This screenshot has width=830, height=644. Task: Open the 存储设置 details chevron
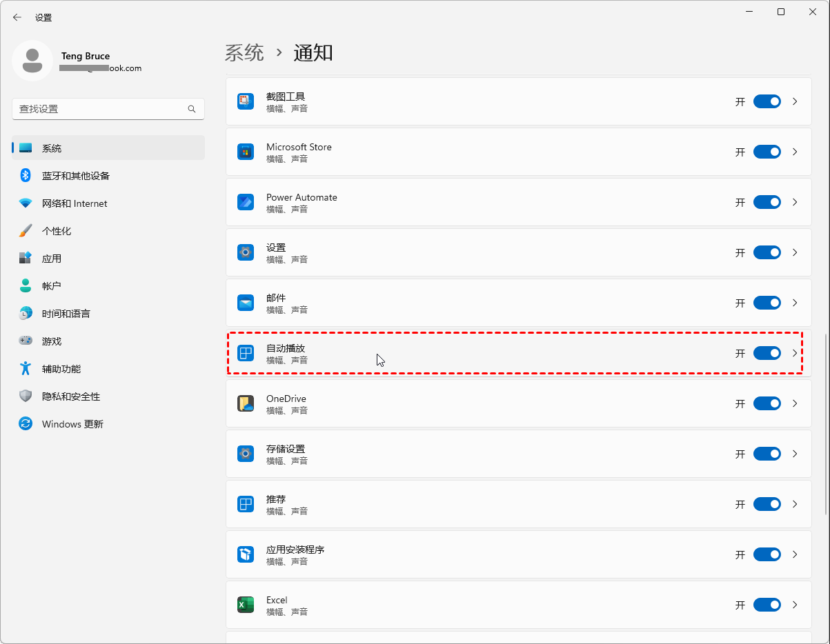click(795, 454)
